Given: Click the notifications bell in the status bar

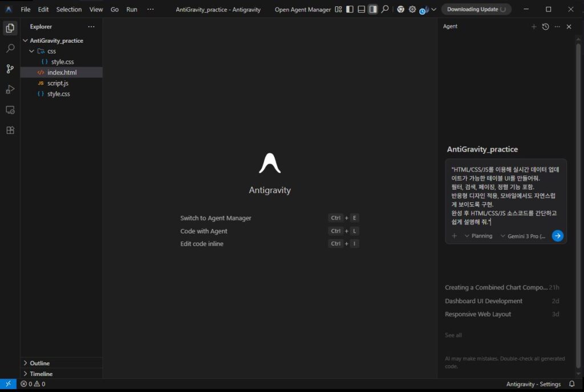Looking at the screenshot, I should (572, 384).
